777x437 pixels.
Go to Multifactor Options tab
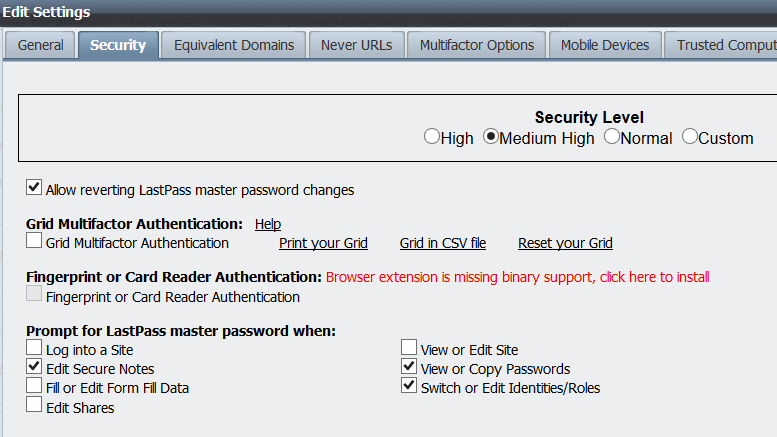coord(477,45)
